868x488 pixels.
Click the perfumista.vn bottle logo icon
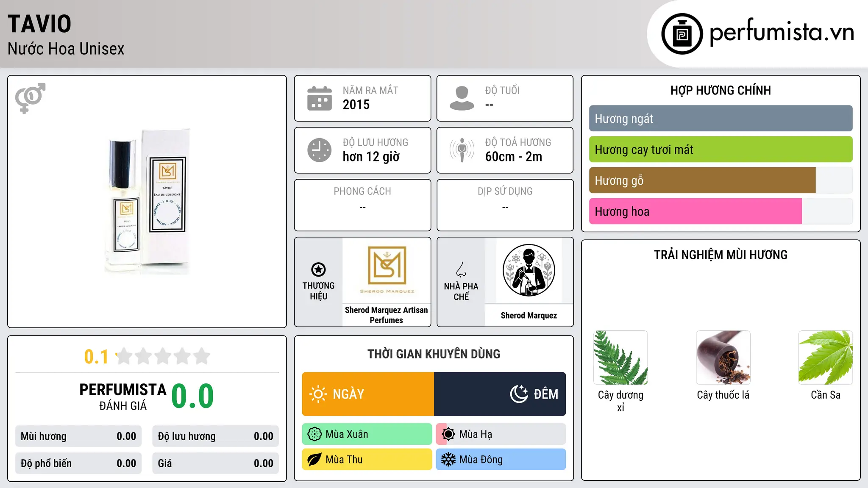(x=682, y=34)
